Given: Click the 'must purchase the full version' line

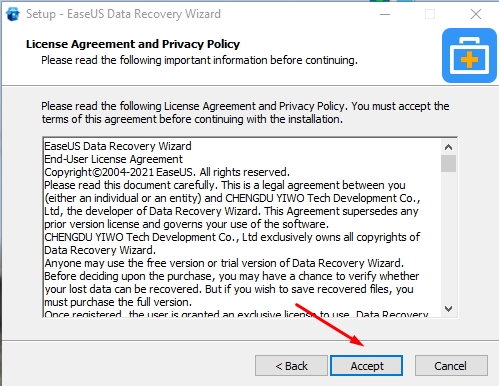Looking at the screenshot, I should point(118,302).
